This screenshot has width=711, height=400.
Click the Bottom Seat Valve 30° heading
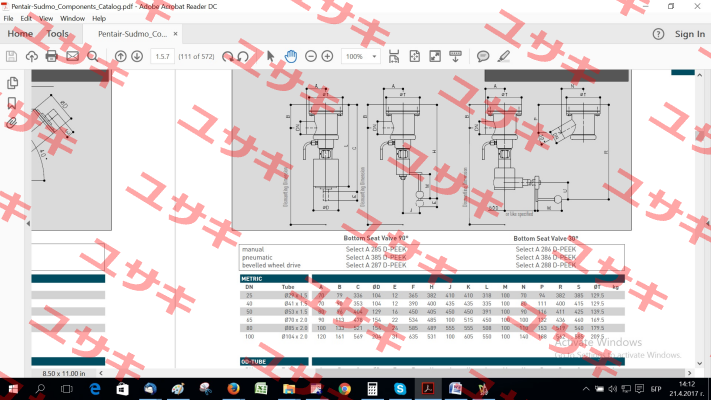point(545,239)
